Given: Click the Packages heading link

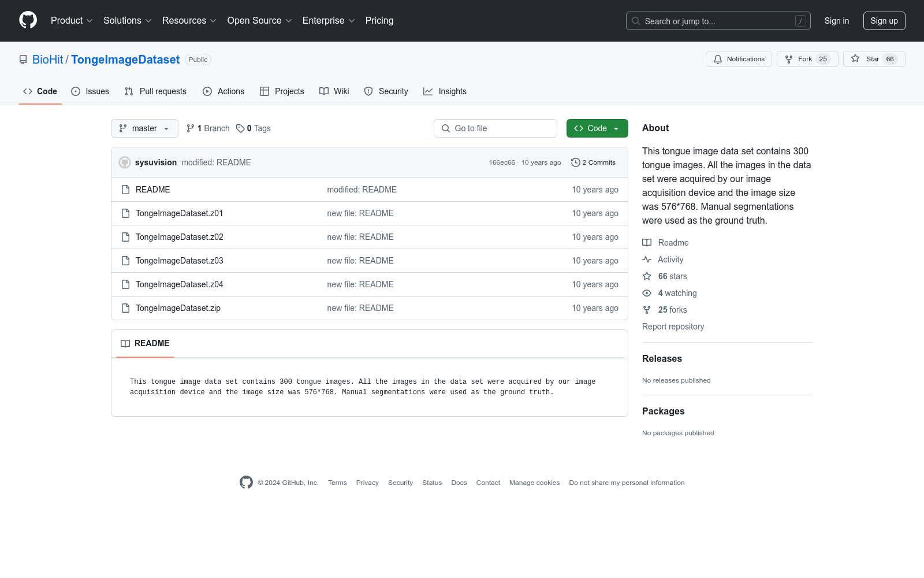Looking at the screenshot, I should coord(663,411).
